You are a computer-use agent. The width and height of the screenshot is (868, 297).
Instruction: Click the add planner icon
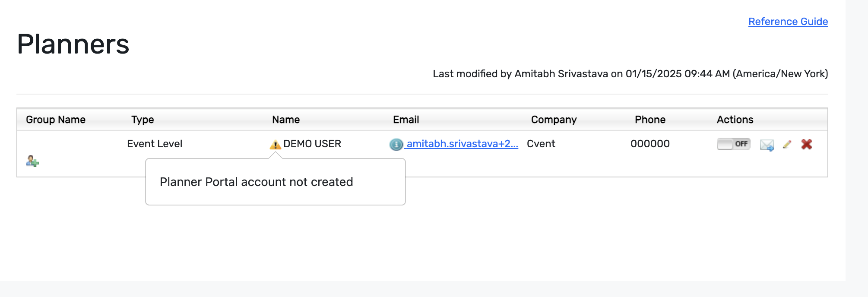click(32, 161)
